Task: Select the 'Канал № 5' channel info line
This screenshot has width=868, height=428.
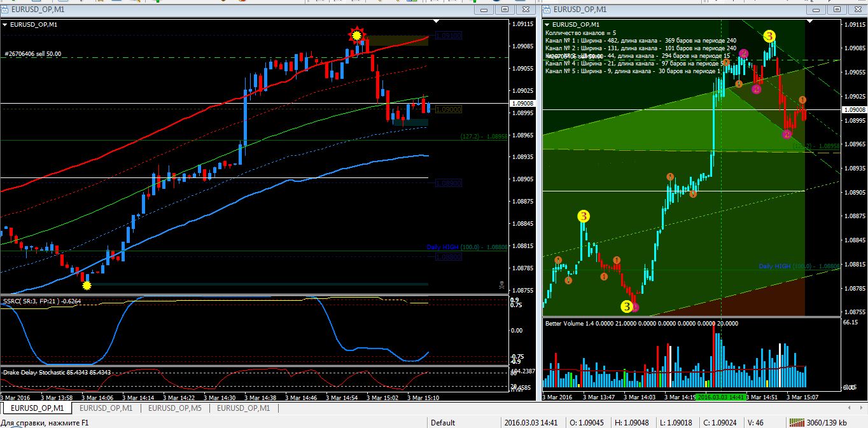Action: pos(632,71)
